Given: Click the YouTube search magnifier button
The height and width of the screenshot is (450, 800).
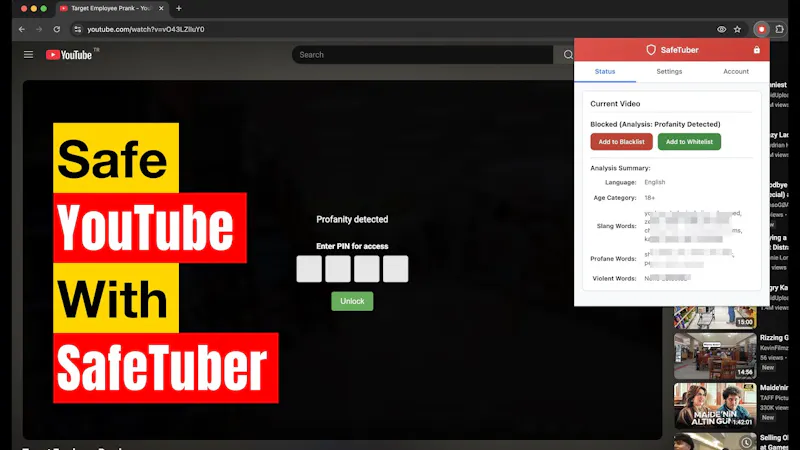Looking at the screenshot, I should [x=567, y=55].
